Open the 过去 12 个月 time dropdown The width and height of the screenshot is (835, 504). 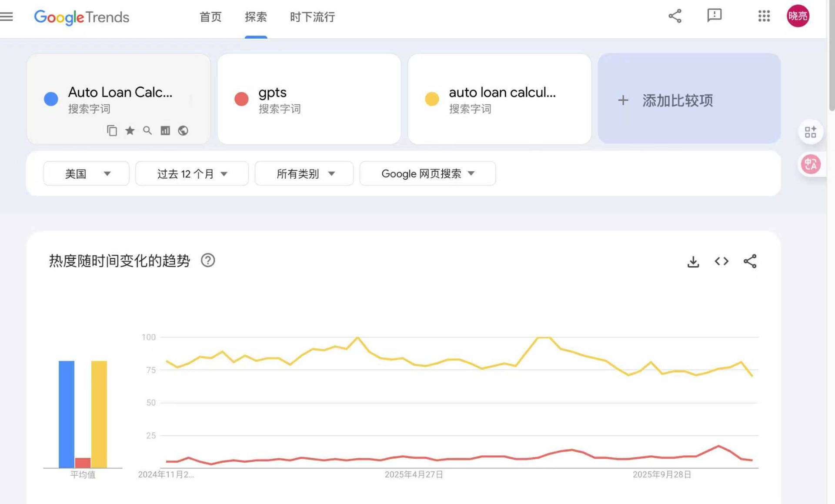click(x=192, y=174)
